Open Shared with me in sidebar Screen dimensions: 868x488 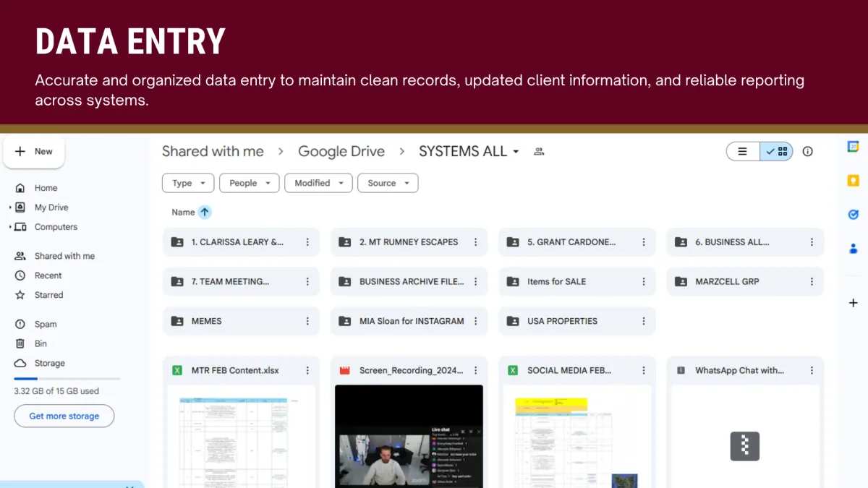pyautogui.click(x=64, y=256)
